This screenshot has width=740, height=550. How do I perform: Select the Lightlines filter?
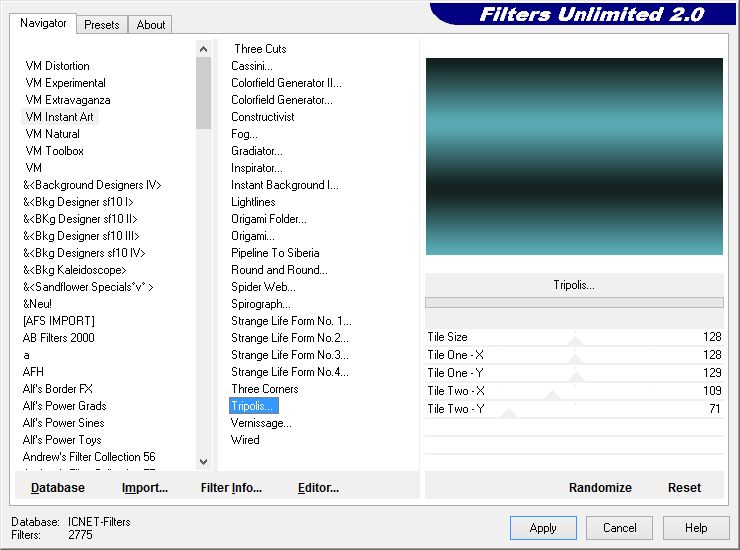(x=253, y=202)
